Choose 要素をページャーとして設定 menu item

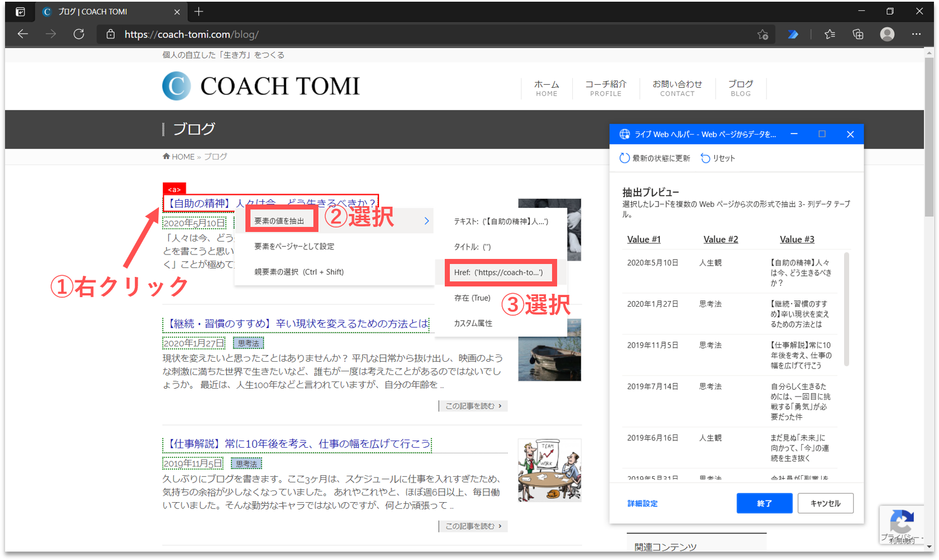click(x=294, y=247)
